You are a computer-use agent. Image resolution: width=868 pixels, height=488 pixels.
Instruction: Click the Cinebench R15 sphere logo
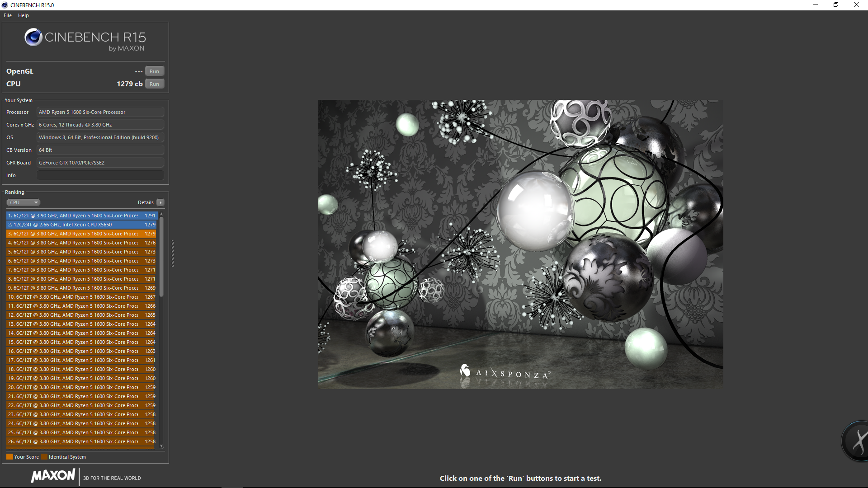(33, 37)
